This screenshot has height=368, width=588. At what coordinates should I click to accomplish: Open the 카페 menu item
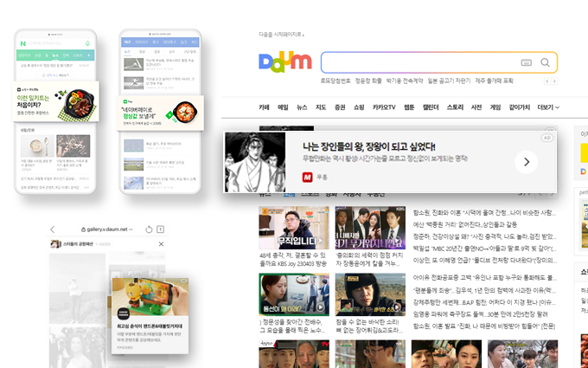pyautogui.click(x=264, y=107)
